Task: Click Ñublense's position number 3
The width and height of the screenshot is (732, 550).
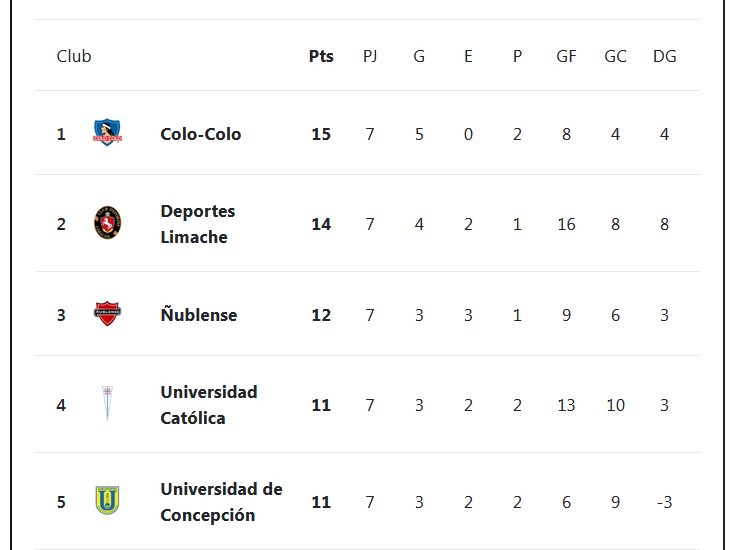Action: (x=61, y=315)
